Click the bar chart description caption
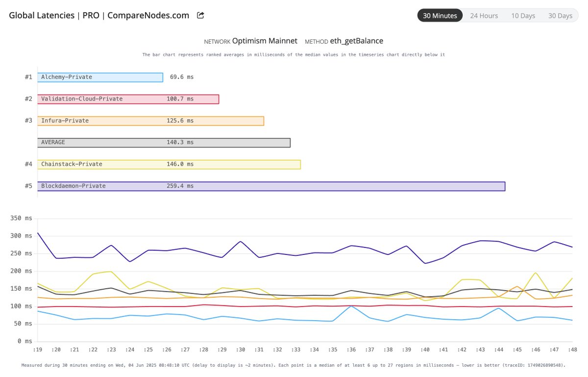The height and width of the screenshot is (377, 588). 294,55
